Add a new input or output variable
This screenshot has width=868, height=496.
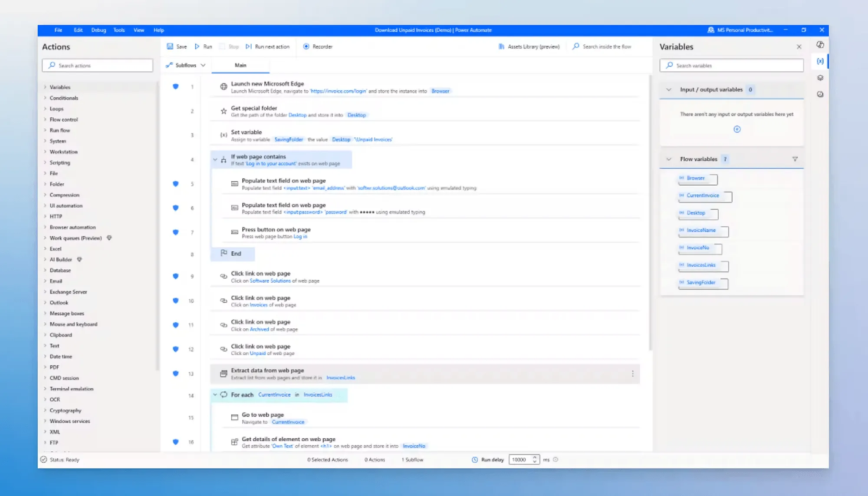tap(737, 129)
